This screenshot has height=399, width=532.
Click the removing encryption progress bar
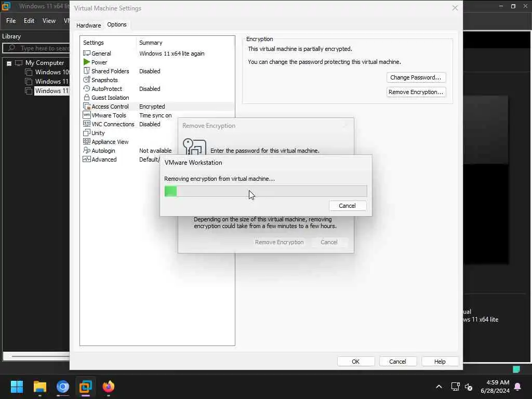[265, 191]
